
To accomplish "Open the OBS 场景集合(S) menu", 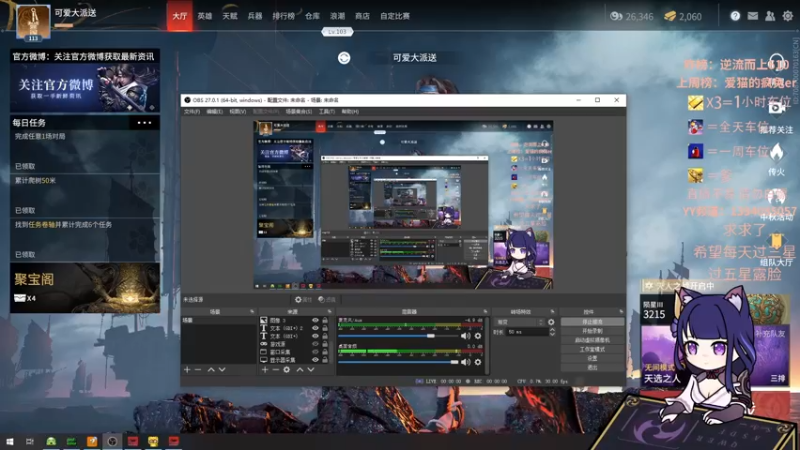I will (x=298, y=112).
